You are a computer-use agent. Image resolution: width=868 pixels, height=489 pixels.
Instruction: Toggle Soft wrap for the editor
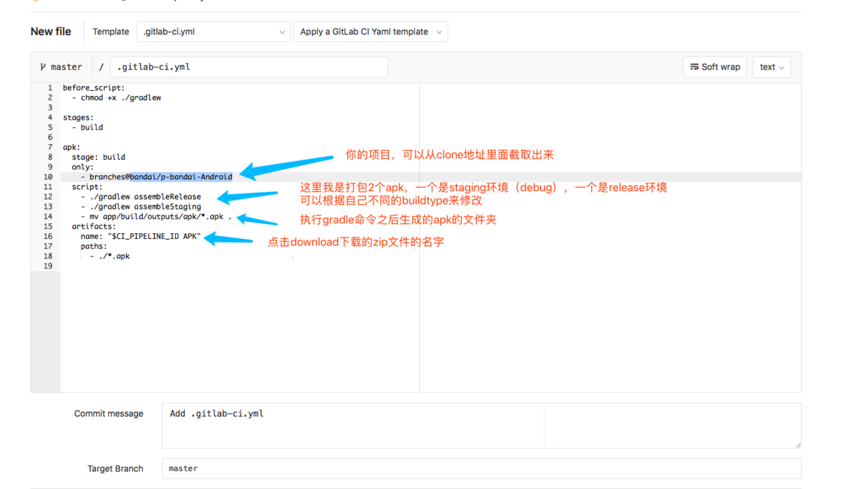pos(715,67)
